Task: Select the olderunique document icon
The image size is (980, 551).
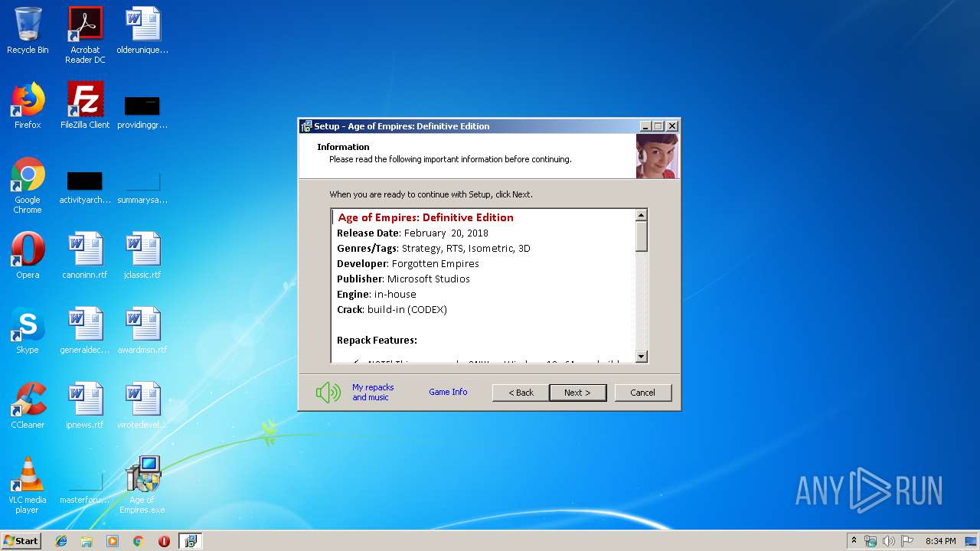Action: 142,31
